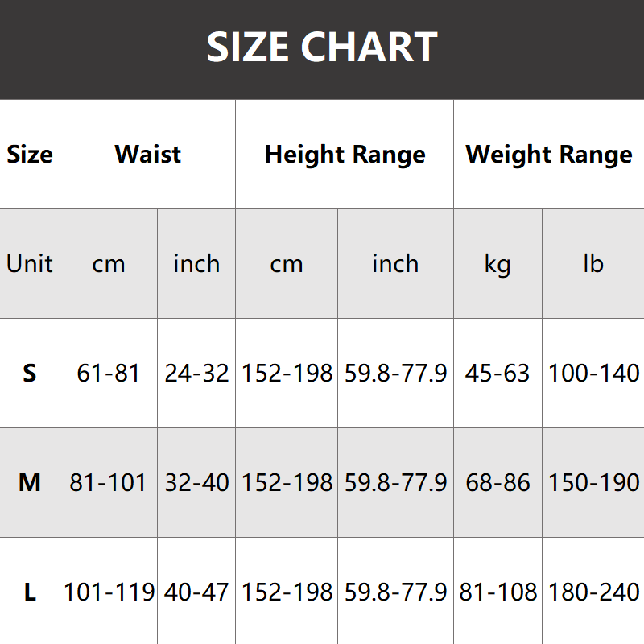Click the 81-108 kg weight cell
The width and height of the screenshot is (644, 644).
(497, 593)
